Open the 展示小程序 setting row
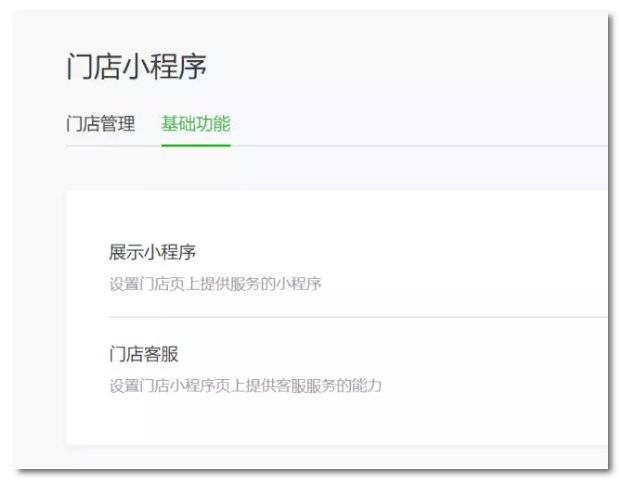The height and width of the screenshot is (489, 619). pos(358,267)
